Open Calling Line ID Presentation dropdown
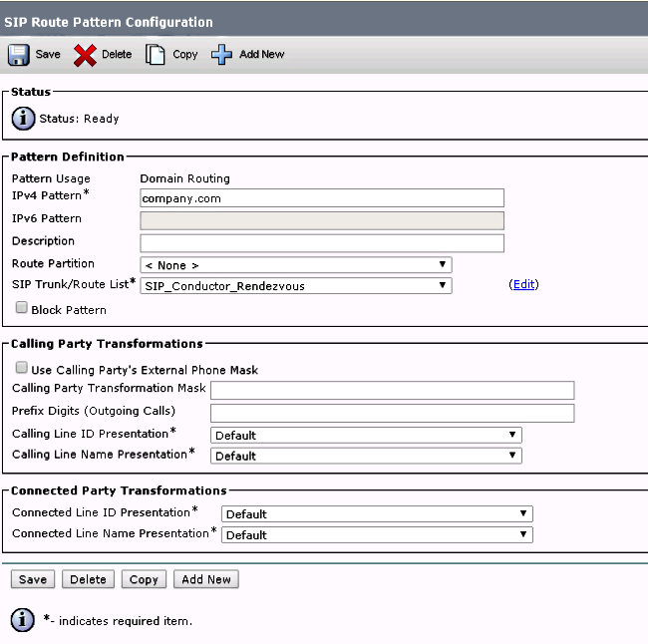This screenshot has width=648, height=644. 366,435
